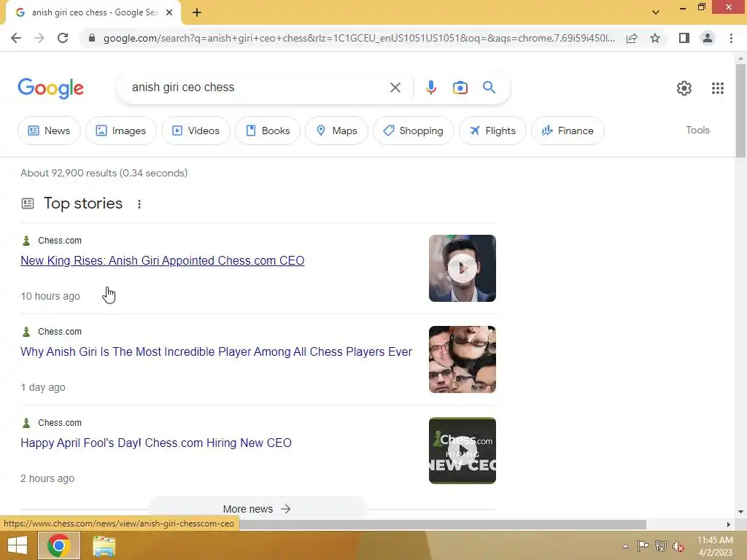Open New King Rises Anish Giri article
747x560 pixels.
click(x=163, y=260)
